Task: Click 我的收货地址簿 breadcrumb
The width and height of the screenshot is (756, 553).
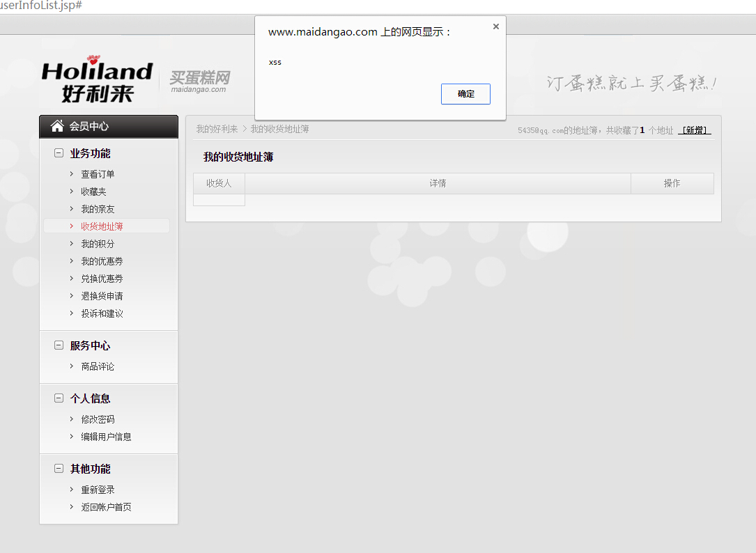Action: tap(279, 130)
